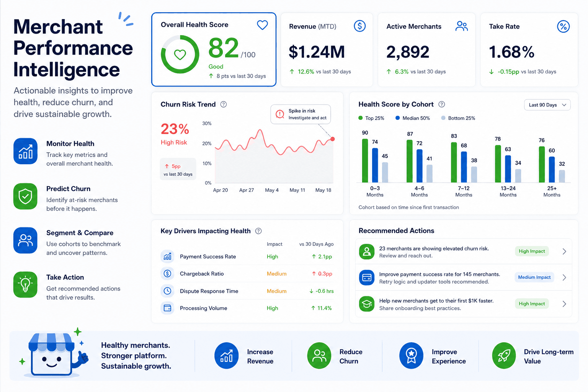Click blue 72 bar in 4–6 Months cohort
Viewport: 588px width, 392px height.
click(x=419, y=166)
